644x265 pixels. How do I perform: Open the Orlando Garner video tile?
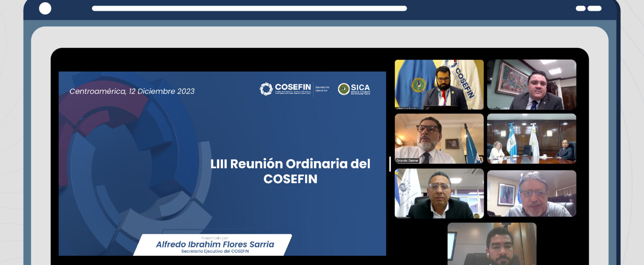(x=439, y=138)
